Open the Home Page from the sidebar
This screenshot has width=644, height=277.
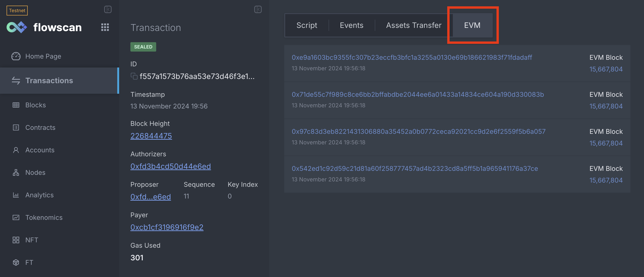coord(16,56)
